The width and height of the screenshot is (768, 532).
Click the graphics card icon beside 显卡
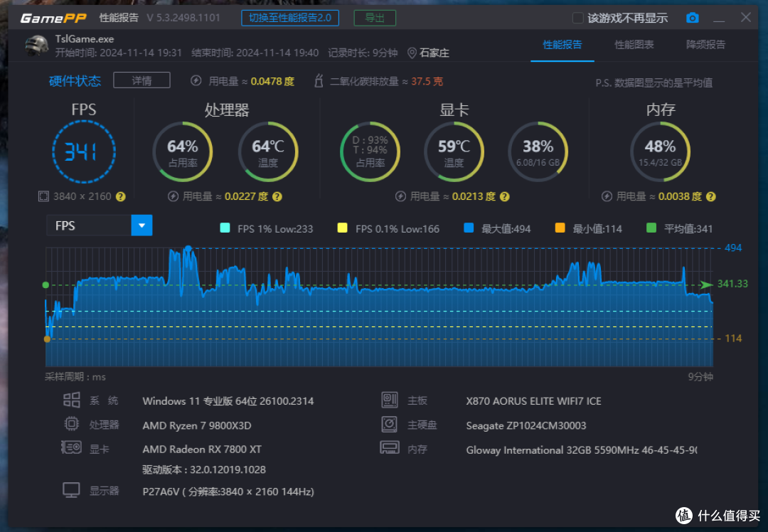click(72, 448)
